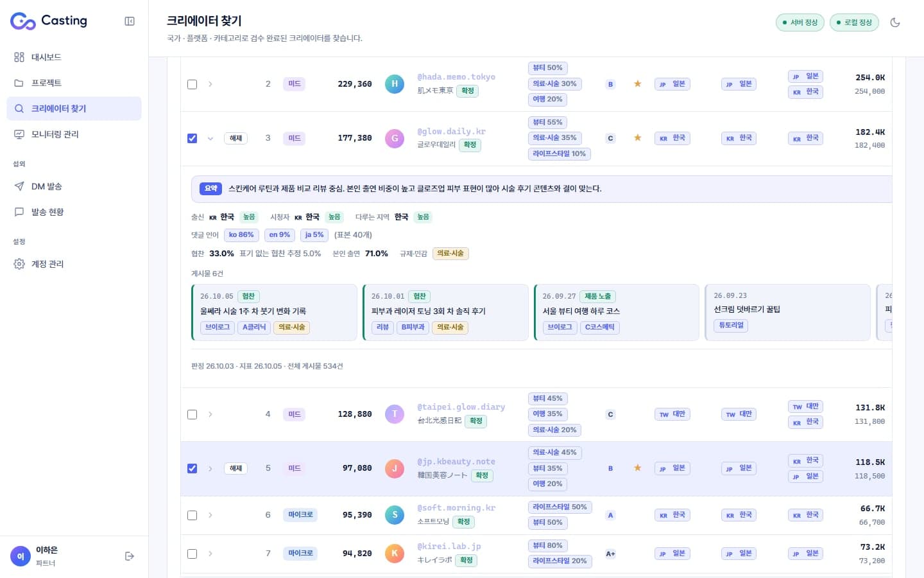Open 대시보드 from the sidebar
The image size is (924, 578).
pos(74,57)
